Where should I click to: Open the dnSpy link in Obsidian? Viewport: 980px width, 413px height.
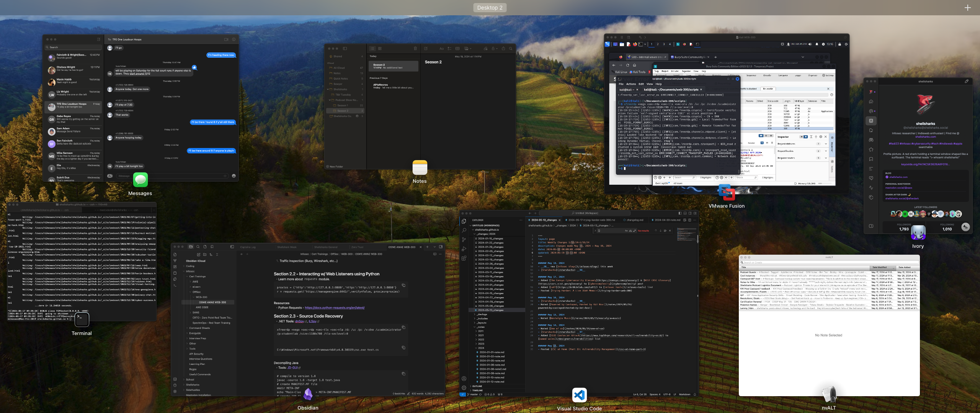(299, 322)
